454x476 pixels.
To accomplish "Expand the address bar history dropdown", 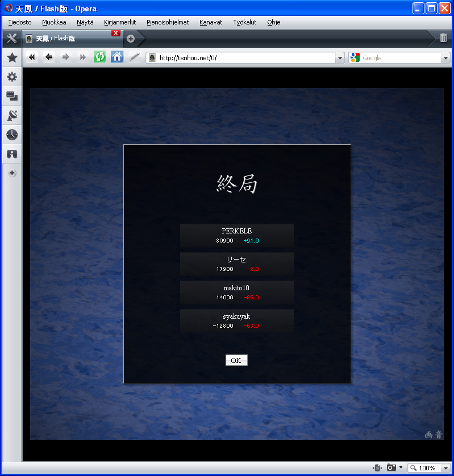I will click(x=340, y=58).
